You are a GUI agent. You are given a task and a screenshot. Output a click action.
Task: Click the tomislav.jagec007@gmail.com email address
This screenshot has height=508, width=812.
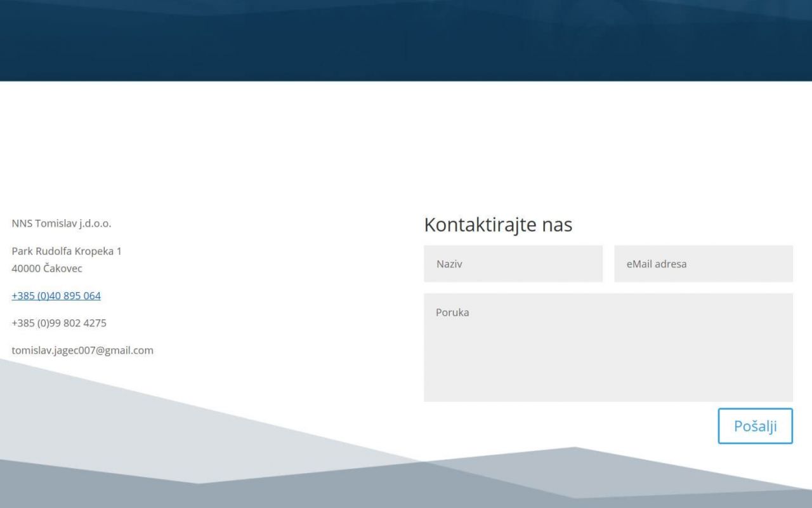pos(82,351)
